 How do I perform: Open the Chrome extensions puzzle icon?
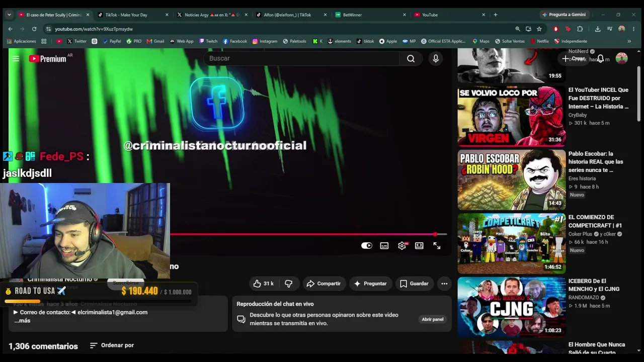point(580,29)
